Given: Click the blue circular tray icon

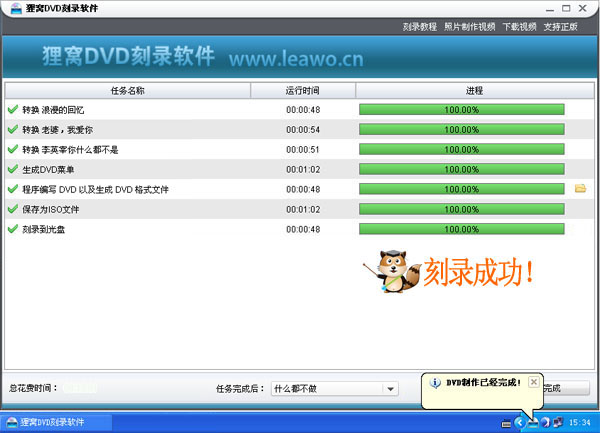Looking at the screenshot, I should pos(545,422).
